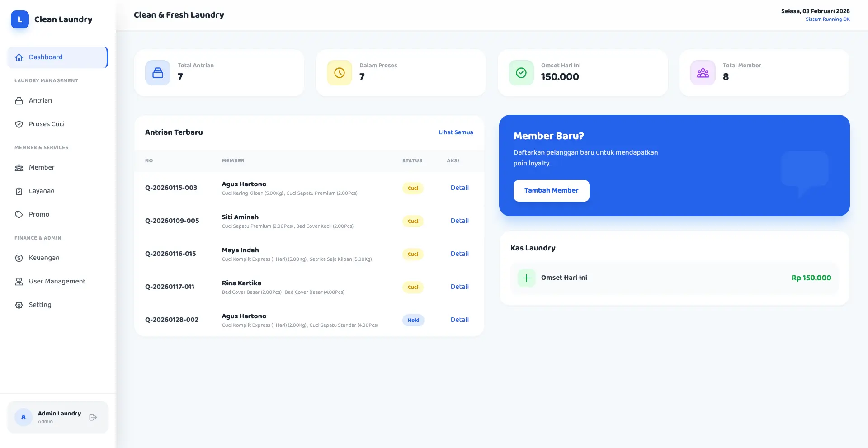Open the Setting menu item
Image resolution: width=868 pixels, height=448 pixels.
pyautogui.click(x=40, y=305)
